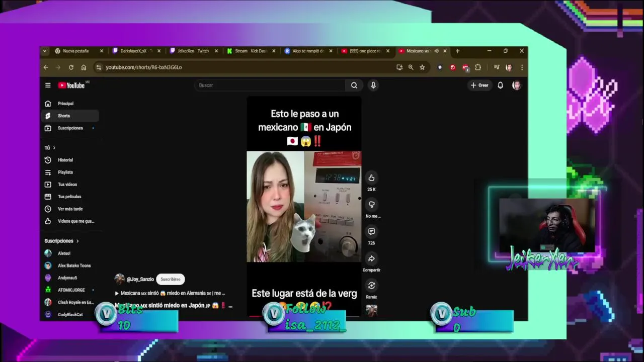Close the Nueva pestaña tab

(101, 51)
